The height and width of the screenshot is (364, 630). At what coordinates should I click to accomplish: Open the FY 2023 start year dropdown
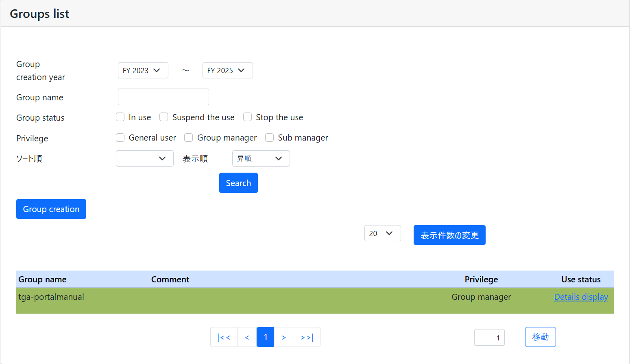[143, 70]
